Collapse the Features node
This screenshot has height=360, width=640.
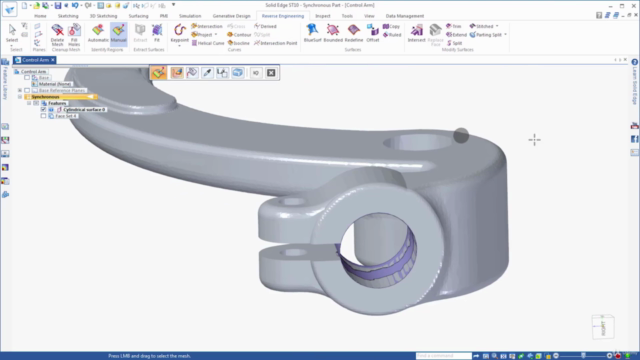[29, 103]
